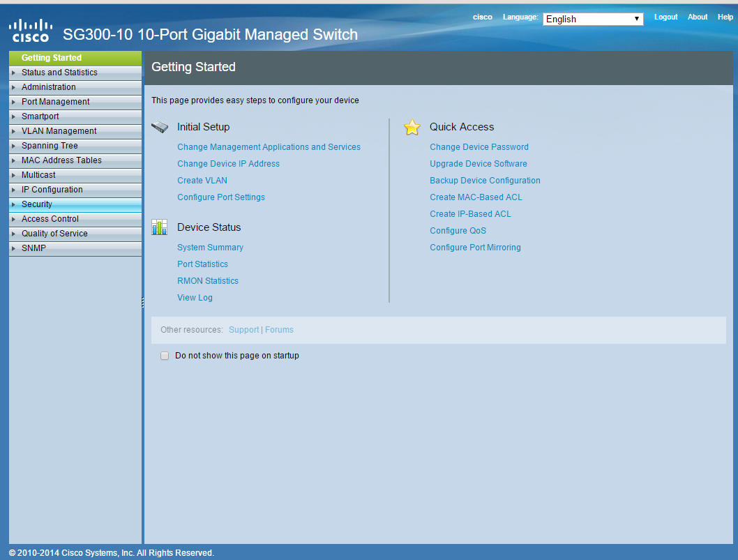Expand Quality of Service arrow
738x560 pixels.
click(14, 234)
